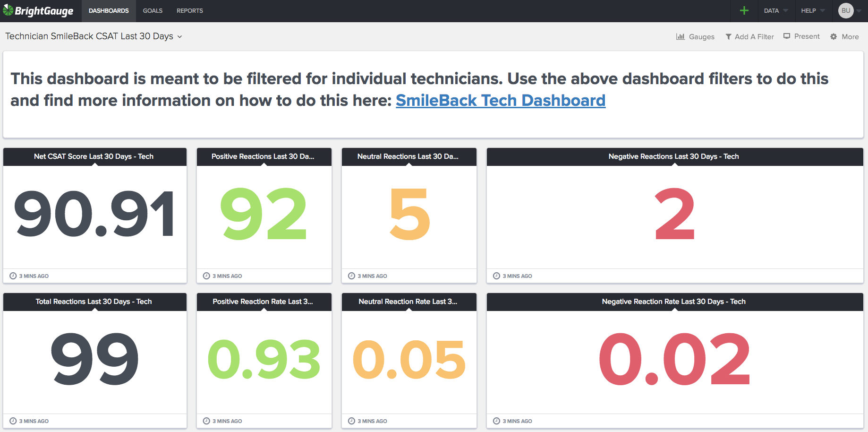Image resolution: width=868 pixels, height=432 pixels.
Task: Click clock icon under Neutral Reaction Rate
Action: 351,421
